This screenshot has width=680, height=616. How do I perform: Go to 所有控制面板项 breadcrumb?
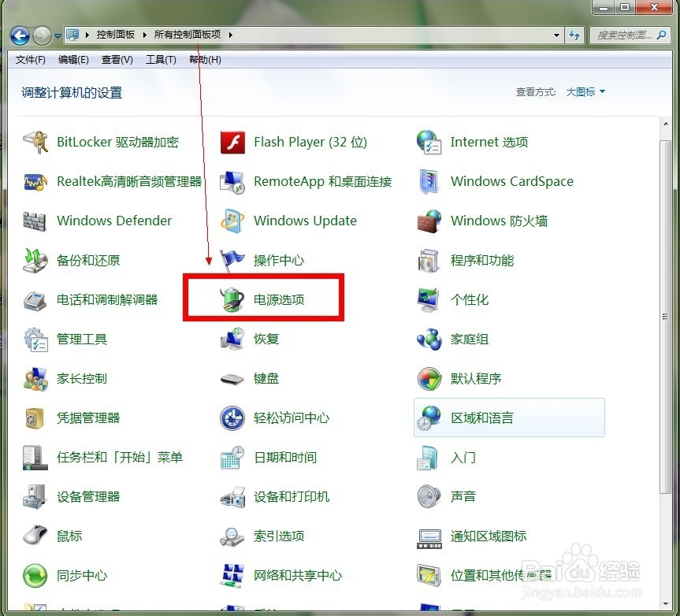[188, 35]
